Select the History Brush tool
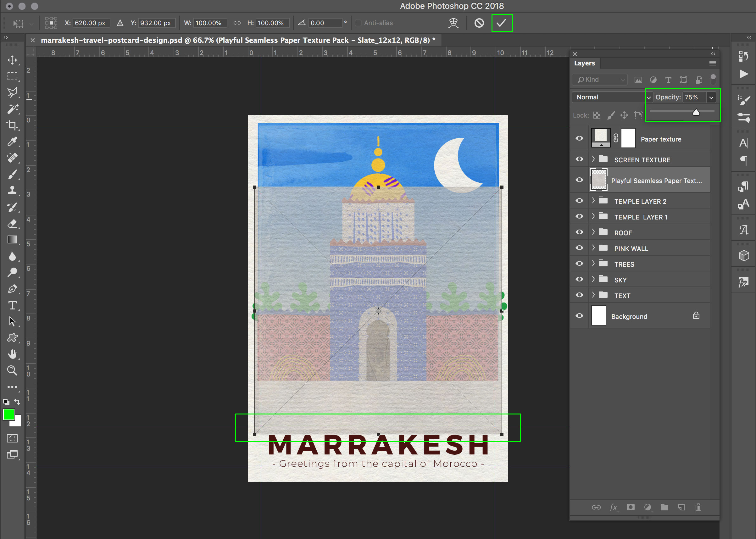 coord(12,207)
